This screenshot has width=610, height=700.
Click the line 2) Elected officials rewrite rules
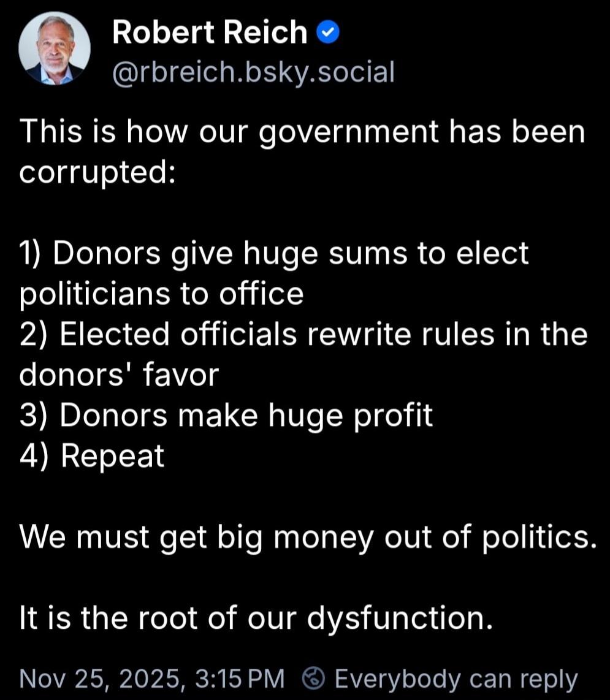click(302, 333)
